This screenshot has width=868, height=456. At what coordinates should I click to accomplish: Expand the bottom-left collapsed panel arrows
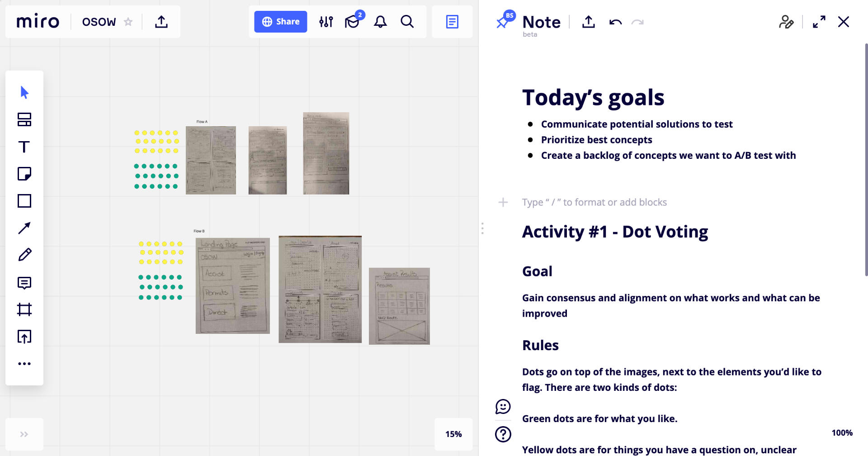pyautogui.click(x=24, y=434)
